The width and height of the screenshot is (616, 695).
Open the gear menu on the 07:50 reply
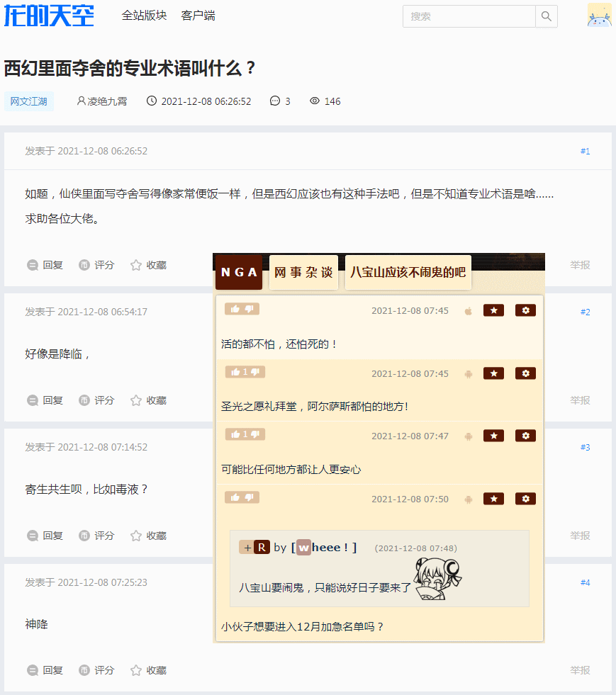525,498
